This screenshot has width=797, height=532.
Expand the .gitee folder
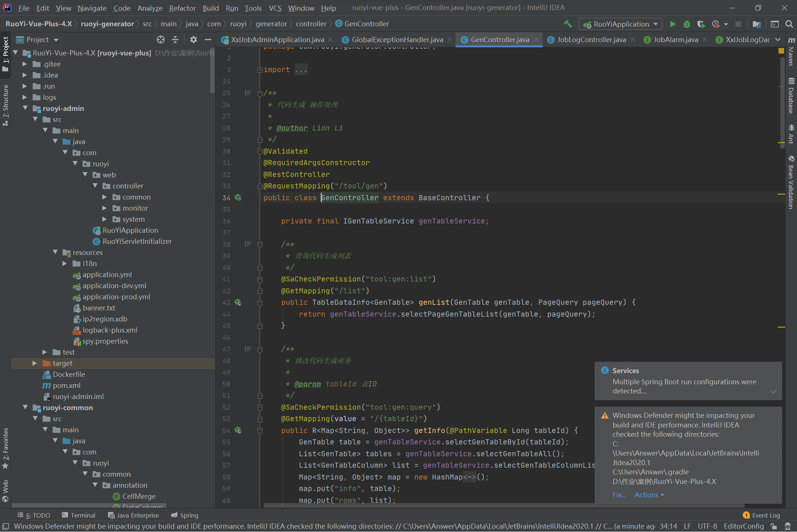tap(25, 64)
